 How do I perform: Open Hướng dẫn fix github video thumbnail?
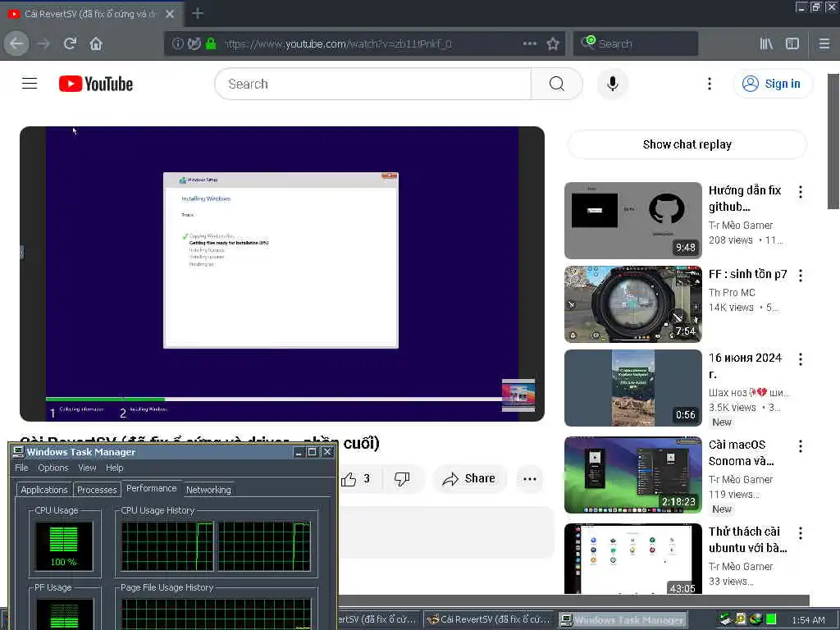pyautogui.click(x=632, y=220)
